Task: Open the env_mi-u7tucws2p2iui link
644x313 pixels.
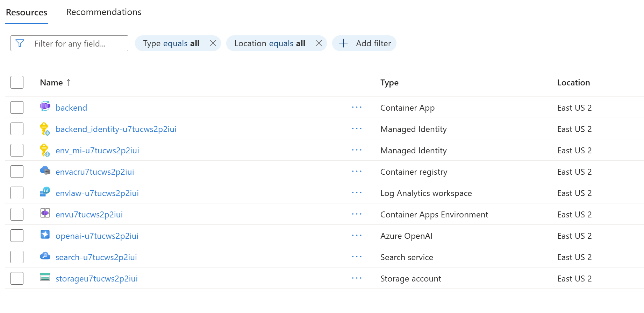Action: pos(97,151)
